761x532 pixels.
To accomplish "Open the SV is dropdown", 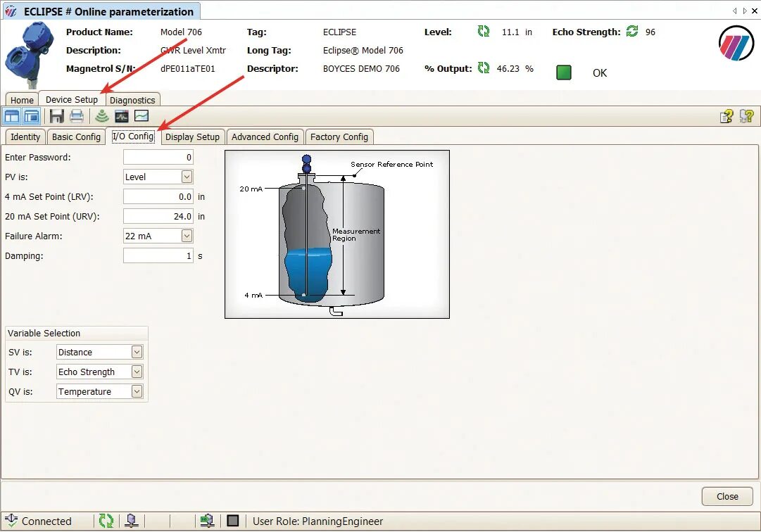I will (137, 352).
